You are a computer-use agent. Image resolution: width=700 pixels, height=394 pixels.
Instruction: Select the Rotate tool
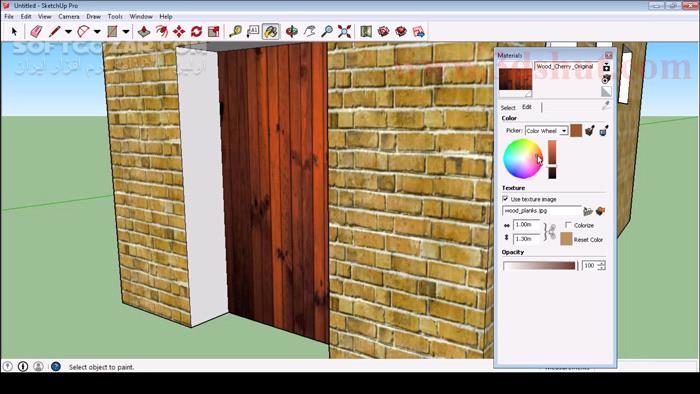tap(196, 32)
